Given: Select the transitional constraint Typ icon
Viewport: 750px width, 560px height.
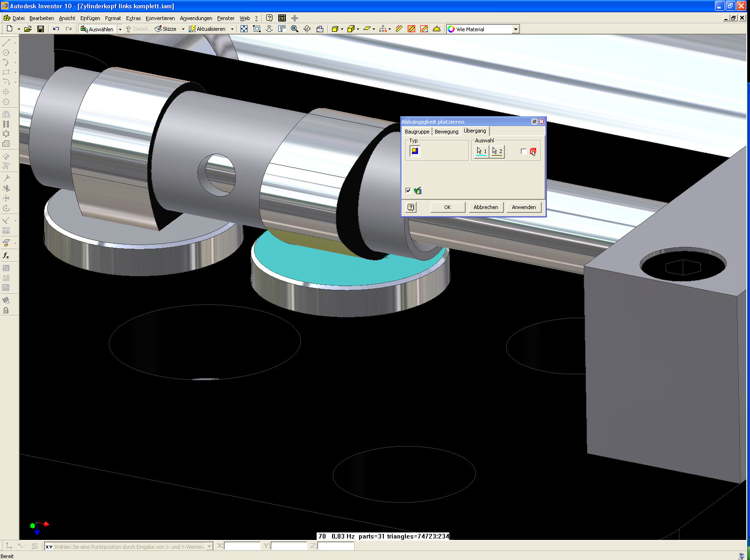Looking at the screenshot, I should pos(415,151).
